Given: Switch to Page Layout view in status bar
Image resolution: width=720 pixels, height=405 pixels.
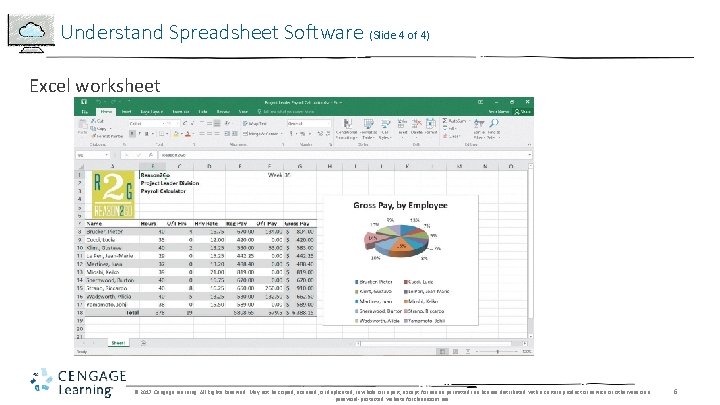Looking at the screenshot, I should [x=455, y=351].
